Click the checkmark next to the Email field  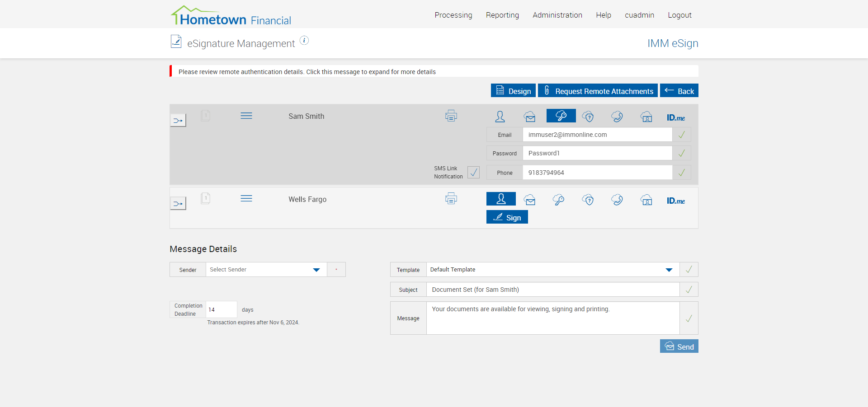(x=682, y=135)
